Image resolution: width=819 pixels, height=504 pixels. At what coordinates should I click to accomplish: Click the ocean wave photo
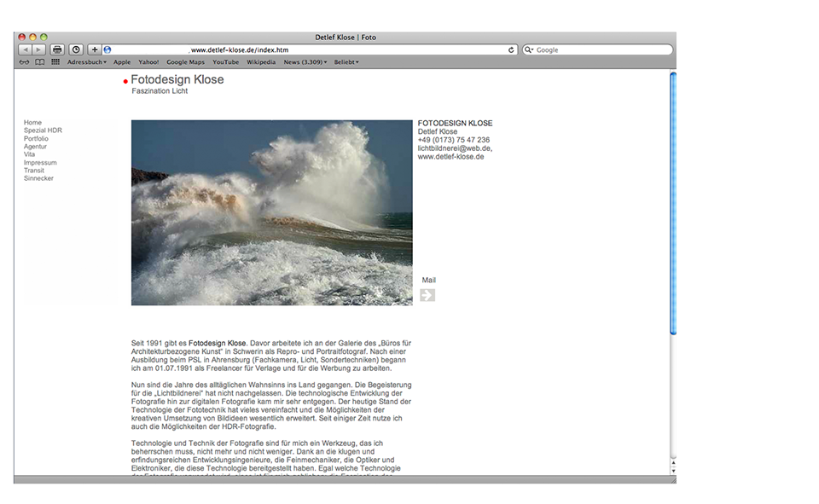pyautogui.click(x=271, y=212)
